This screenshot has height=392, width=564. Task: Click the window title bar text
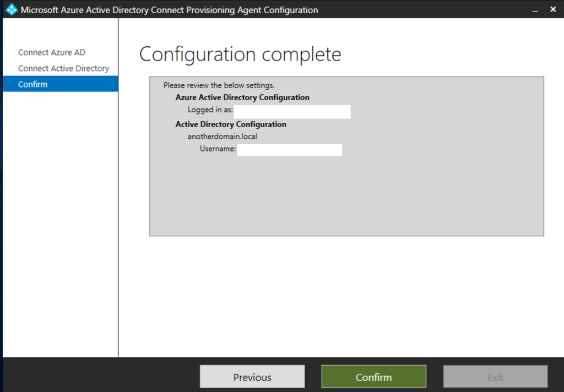coord(169,10)
